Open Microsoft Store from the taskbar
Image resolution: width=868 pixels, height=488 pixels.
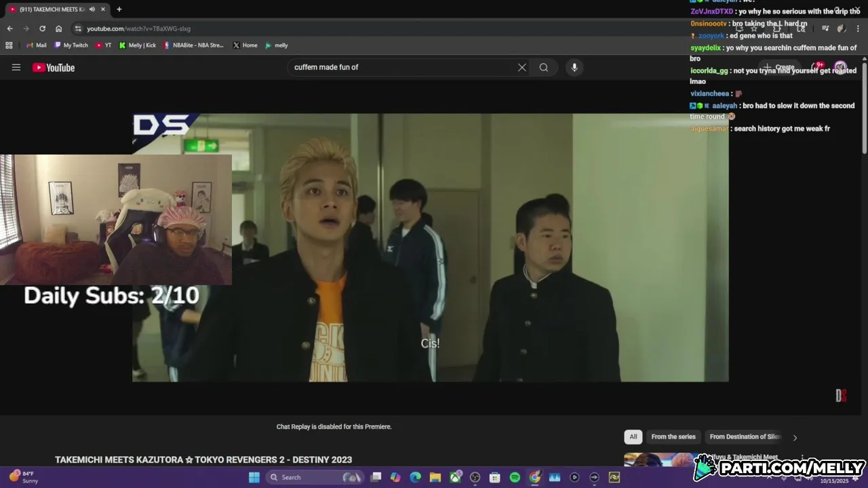495,477
